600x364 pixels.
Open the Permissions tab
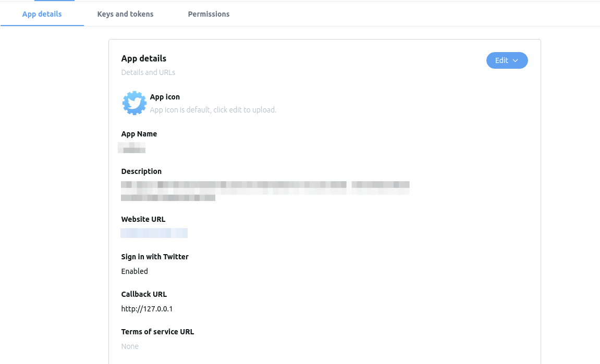pyautogui.click(x=209, y=14)
